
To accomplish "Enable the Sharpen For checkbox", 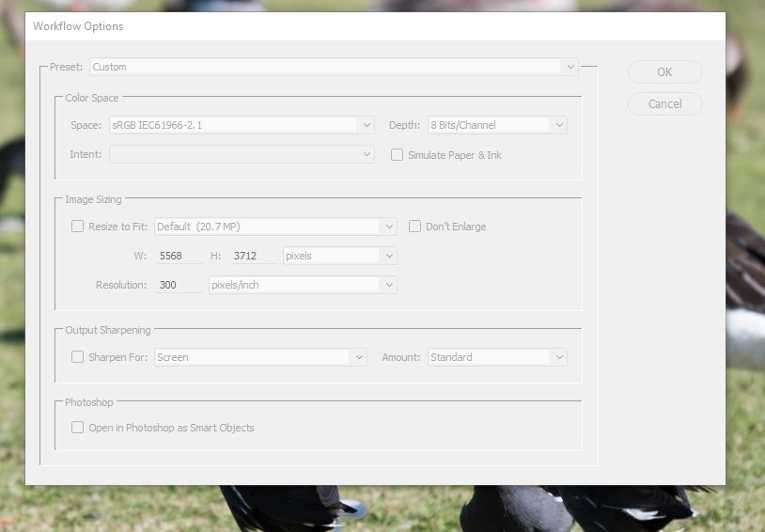I will [77, 357].
